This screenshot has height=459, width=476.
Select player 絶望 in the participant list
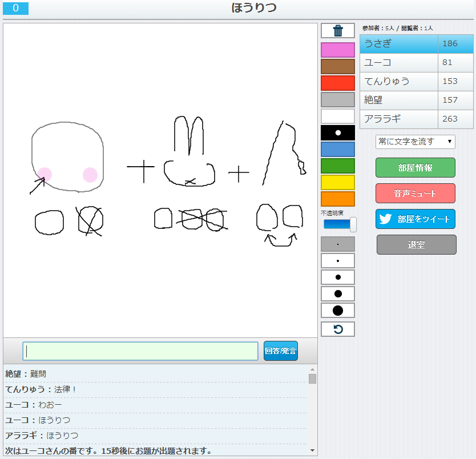coord(398,100)
